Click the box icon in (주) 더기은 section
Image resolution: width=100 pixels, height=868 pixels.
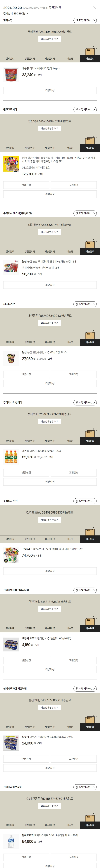(90, 335)
